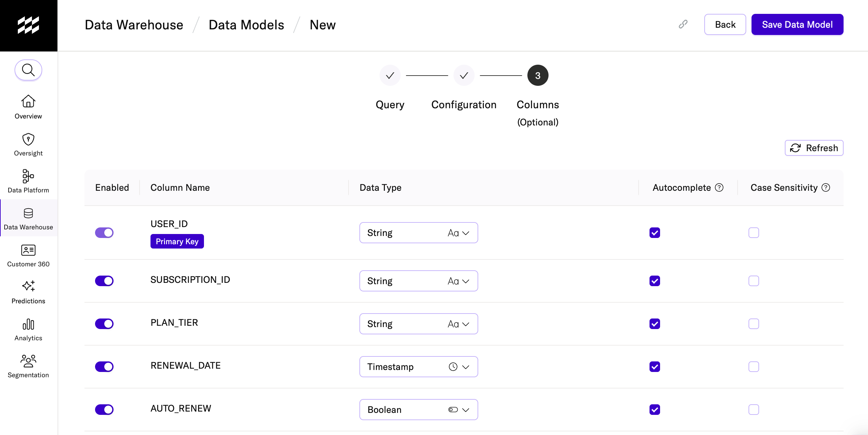Uncheck Autocomplete for PLAN_TIER
Viewport: 868px width, 435px height.
tap(654, 324)
